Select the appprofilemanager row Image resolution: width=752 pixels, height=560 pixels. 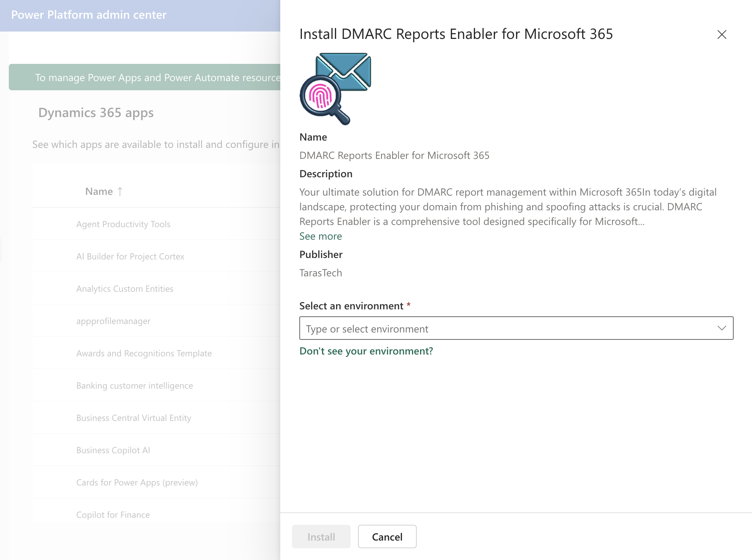(156, 321)
